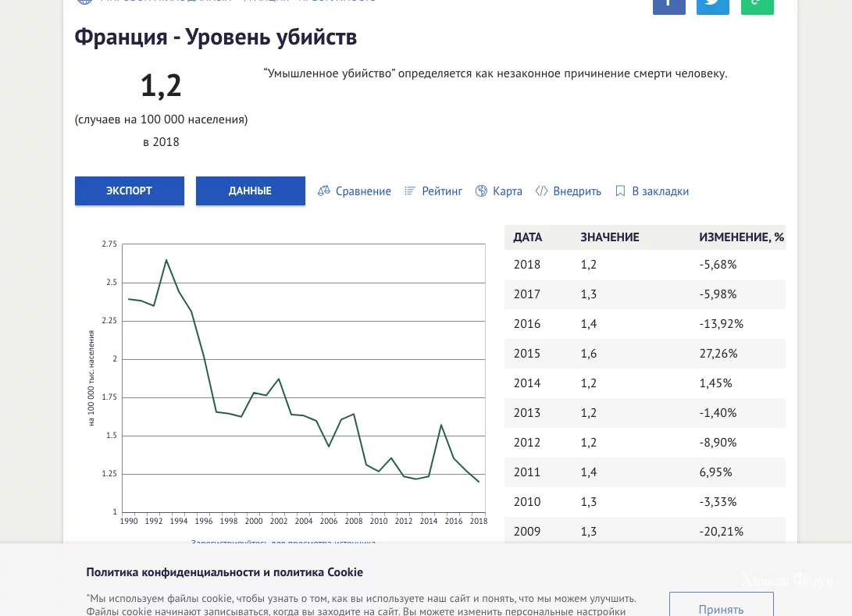Click the -8,90% change value
Viewport: 852px width, 616px height.
718,443
